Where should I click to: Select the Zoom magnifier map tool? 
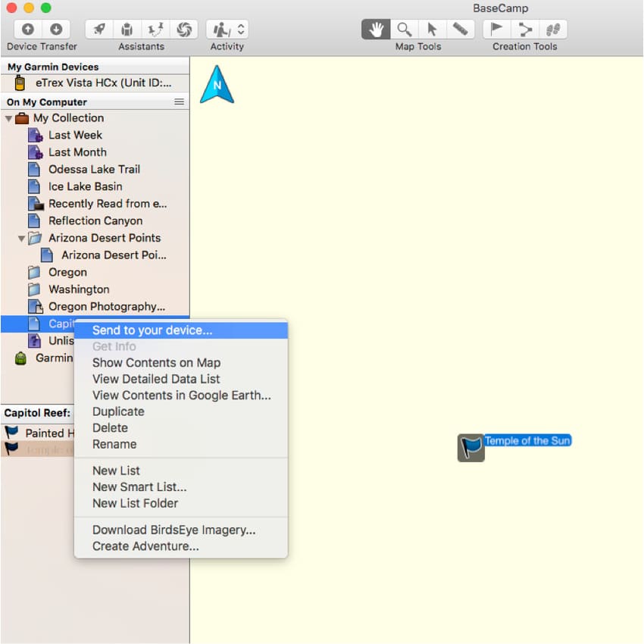click(x=405, y=30)
